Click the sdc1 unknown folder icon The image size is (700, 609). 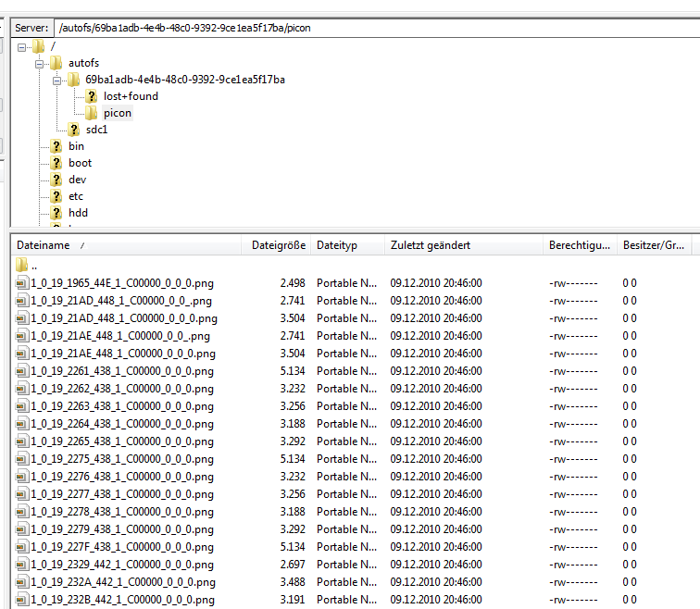click(74, 130)
